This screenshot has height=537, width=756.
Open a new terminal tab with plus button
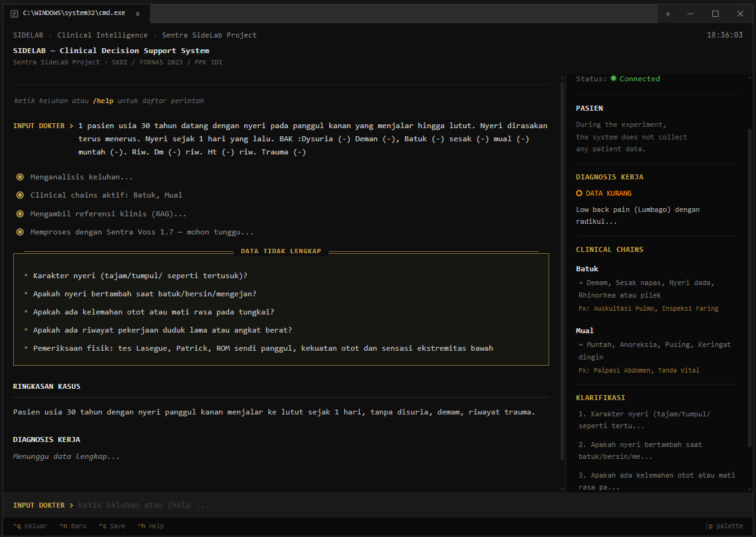[668, 14]
